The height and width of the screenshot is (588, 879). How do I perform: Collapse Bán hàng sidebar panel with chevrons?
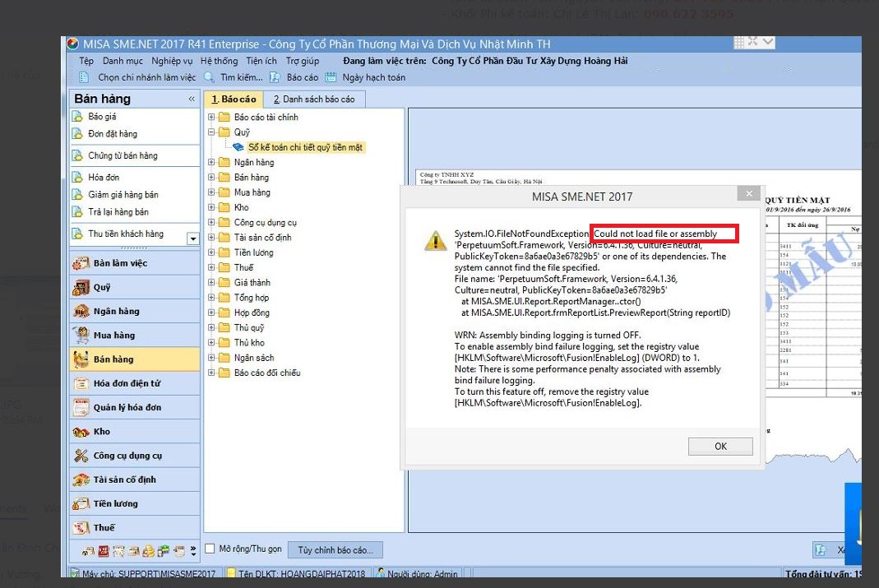click(x=192, y=99)
